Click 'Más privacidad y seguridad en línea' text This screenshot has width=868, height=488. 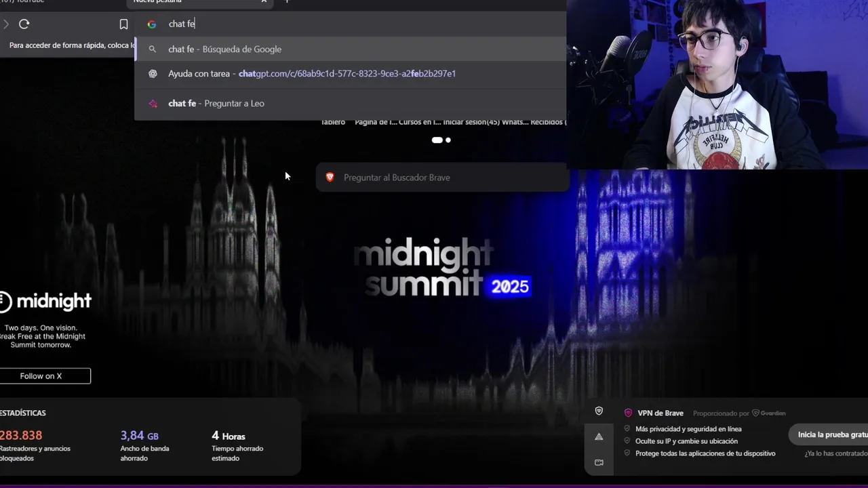point(688,429)
